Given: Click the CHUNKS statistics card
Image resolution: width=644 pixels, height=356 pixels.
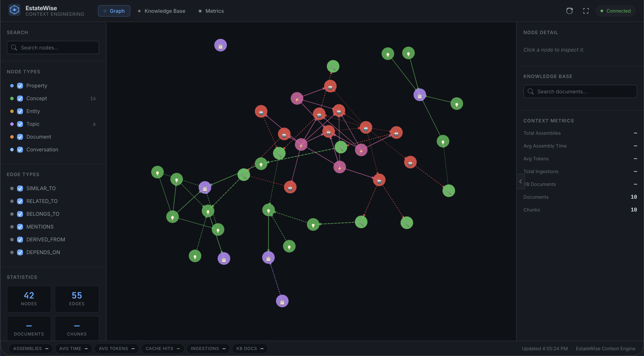Looking at the screenshot, I should click(77, 328).
